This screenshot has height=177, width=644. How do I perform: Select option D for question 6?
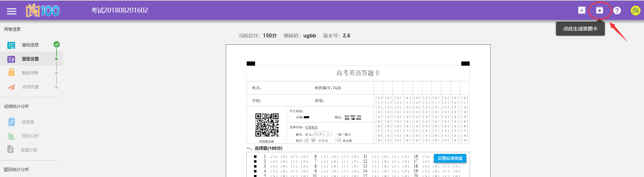point(355,157)
